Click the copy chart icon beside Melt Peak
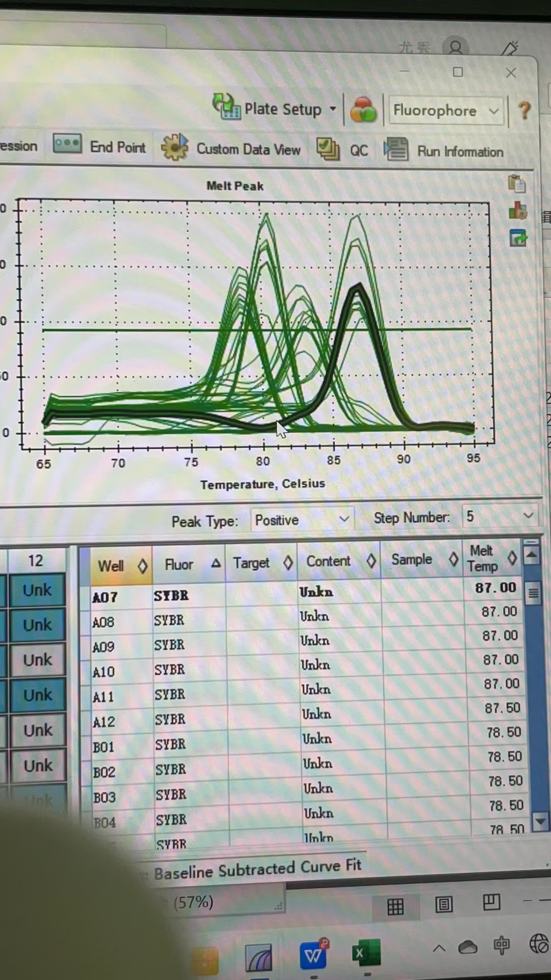Viewport: 551px width, 980px height. 517,184
